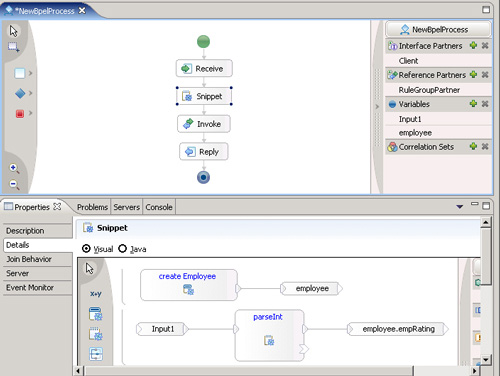
Task: Select the Snippet activity in the flow
Action: click(204, 96)
